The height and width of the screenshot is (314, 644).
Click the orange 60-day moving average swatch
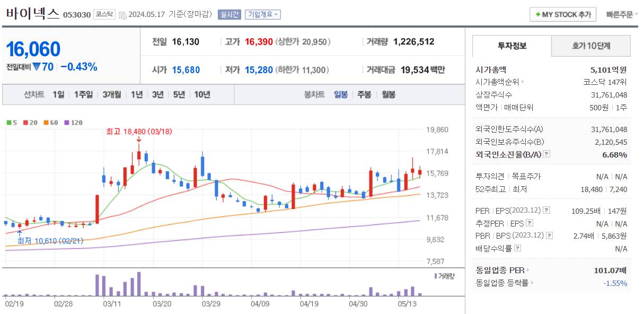46,123
